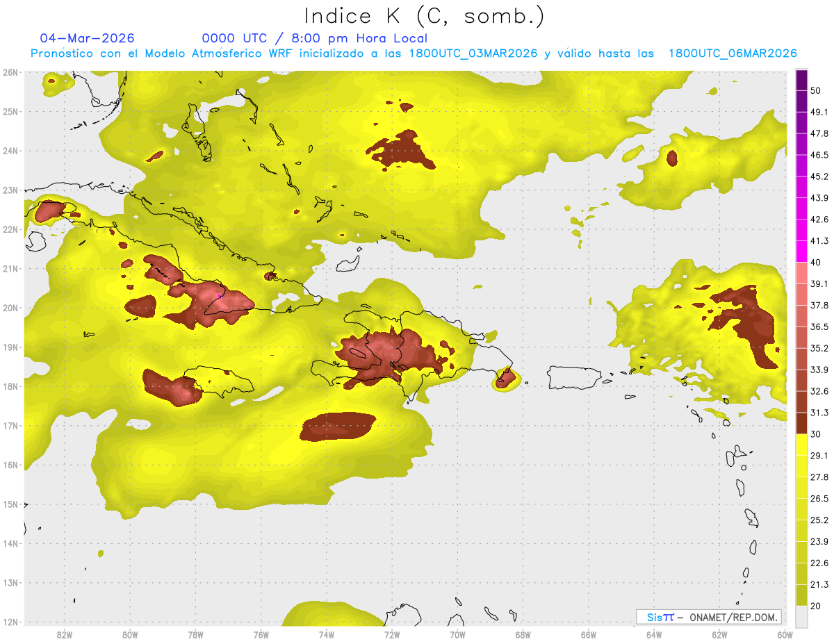Click the latitude axis label "26N"

[10, 72]
